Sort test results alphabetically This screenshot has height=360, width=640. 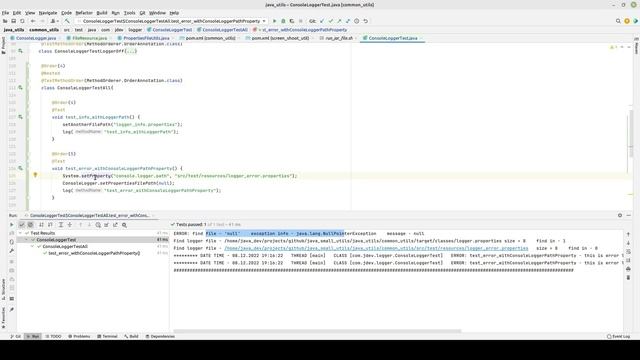click(41, 224)
